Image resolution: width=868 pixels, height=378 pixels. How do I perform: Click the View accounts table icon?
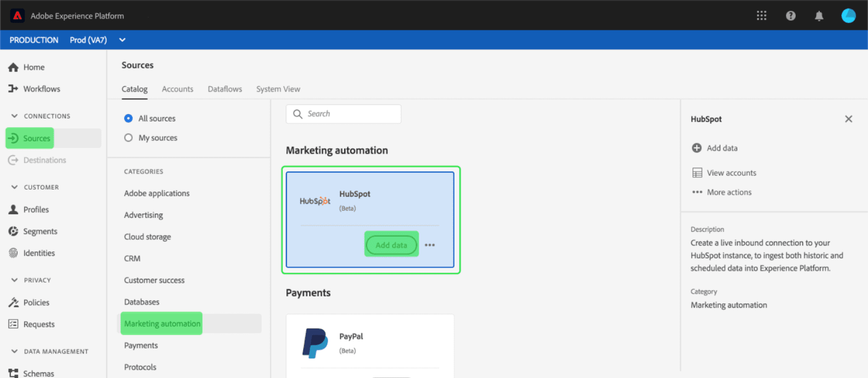pyautogui.click(x=697, y=173)
